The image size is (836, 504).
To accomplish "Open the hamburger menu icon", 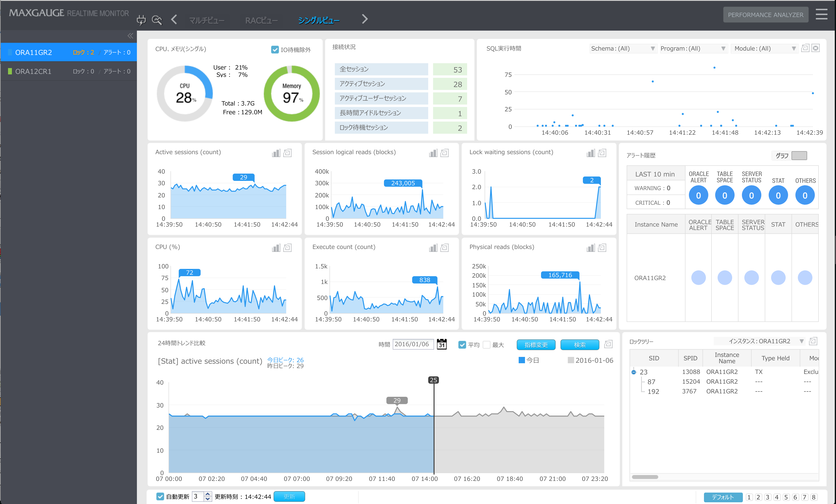I will point(821,14).
